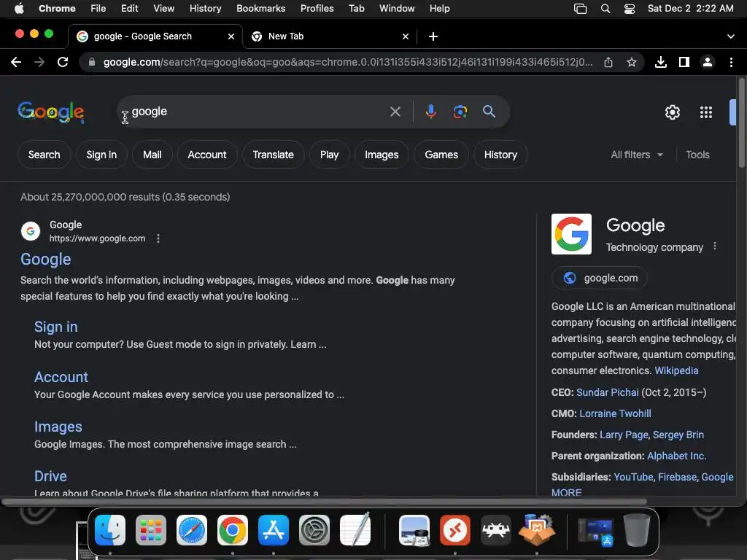Open the Bookmarks menu

[261, 9]
